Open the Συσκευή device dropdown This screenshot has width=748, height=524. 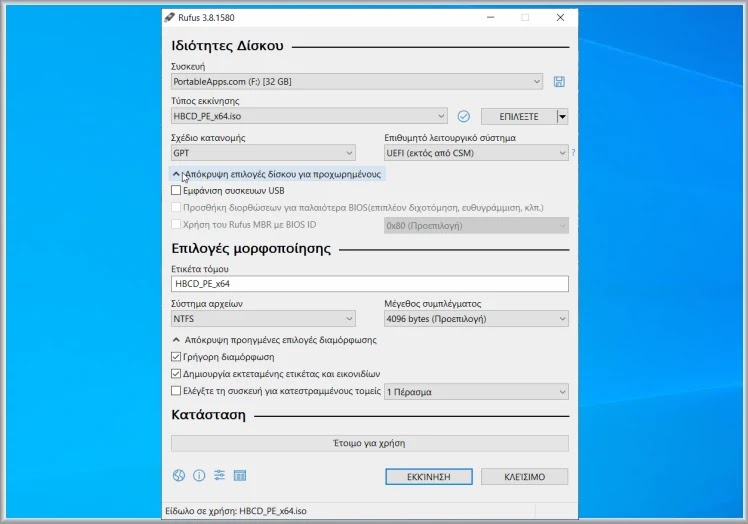tap(357, 82)
